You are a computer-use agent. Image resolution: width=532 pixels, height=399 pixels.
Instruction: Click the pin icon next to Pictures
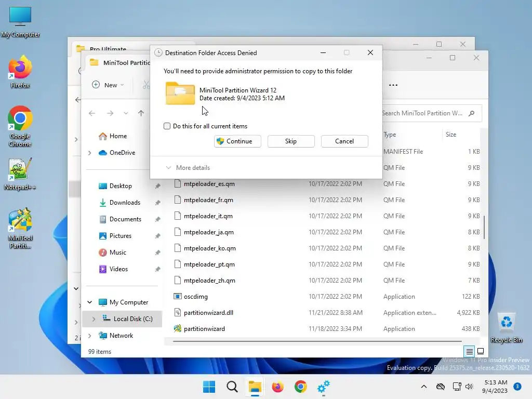click(157, 236)
